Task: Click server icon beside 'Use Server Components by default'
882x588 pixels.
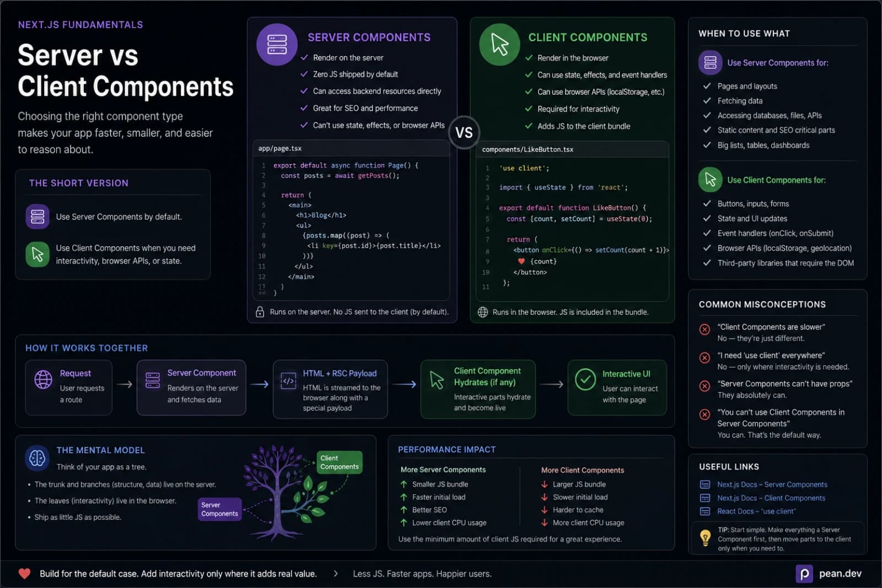Action: [37, 217]
